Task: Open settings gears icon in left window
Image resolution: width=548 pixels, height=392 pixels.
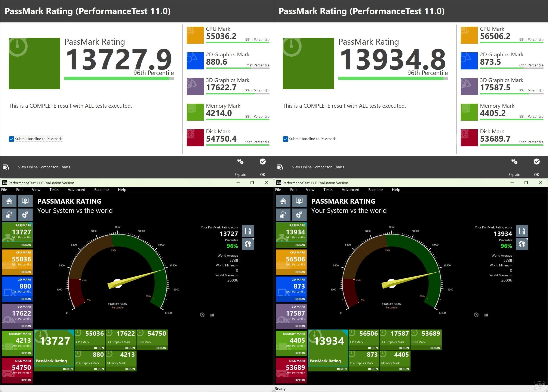Action: pyautogui.click(x=25, y=215)
